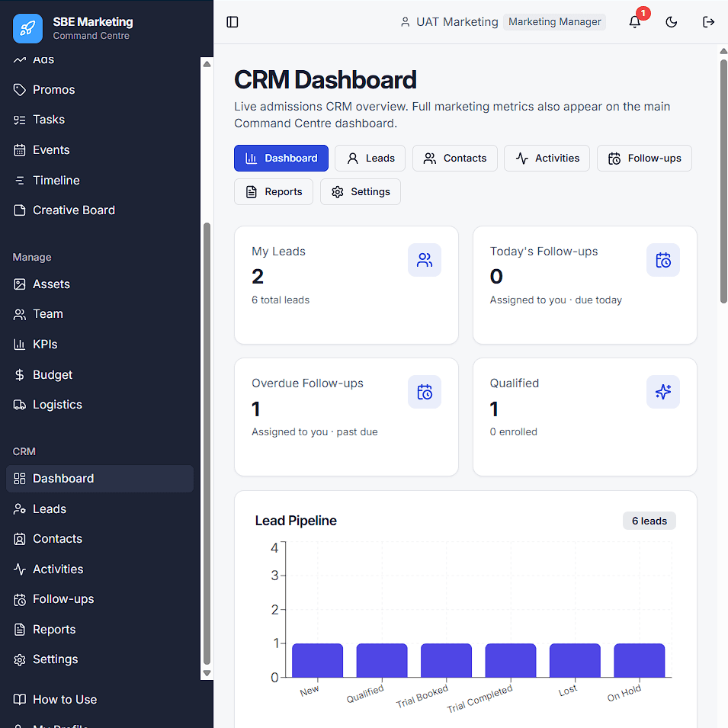Image resolution: width=728 pixels, height=728 pixels.
Task: Click the Lead Pipeline heading
Action: click(x=296, y=521)
